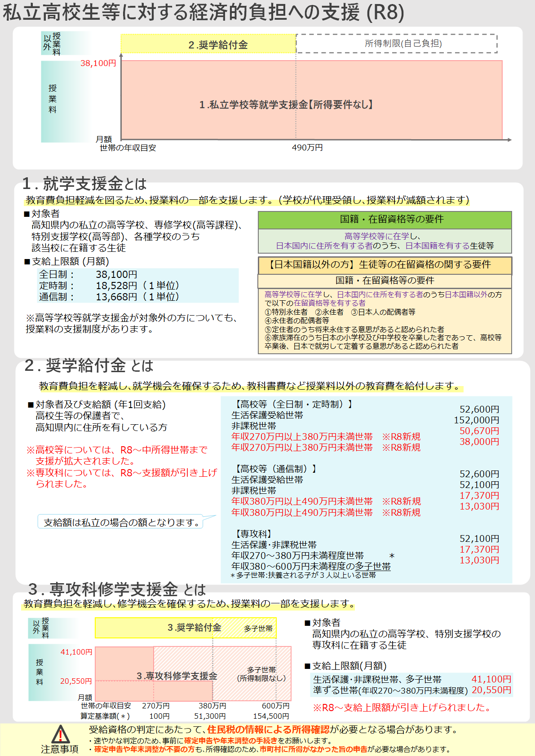Click the underlined row 年収380～600万円未満程度の多子世帯
The height and width of the screenshot is (756, 535).
point(311,567)
